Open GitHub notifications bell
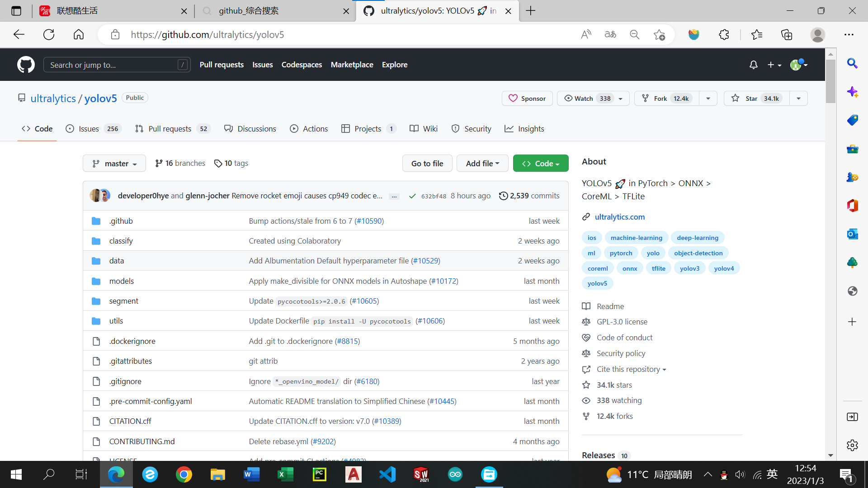Screen dimensions: 868x488 (753, 65)
